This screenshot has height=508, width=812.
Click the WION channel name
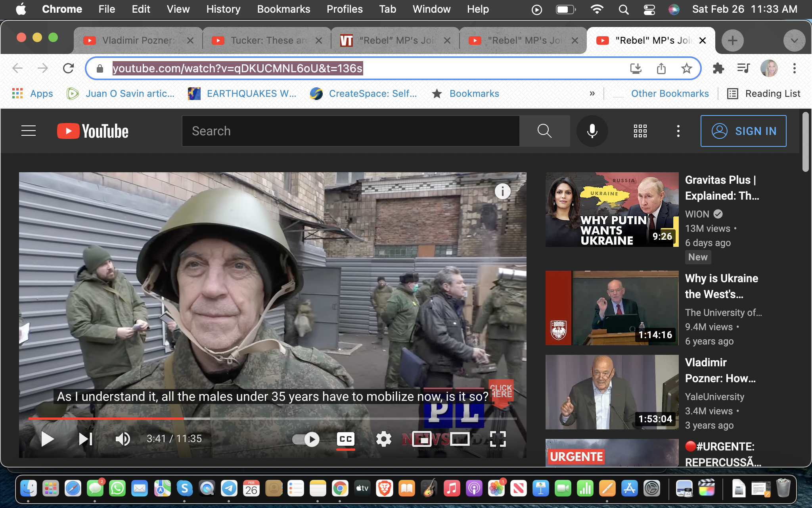click(x=697, y=214)
